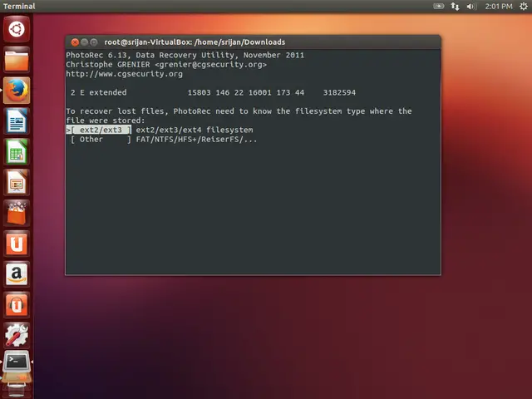Open the Amazon launcher icon

click(x=17, y=273)
